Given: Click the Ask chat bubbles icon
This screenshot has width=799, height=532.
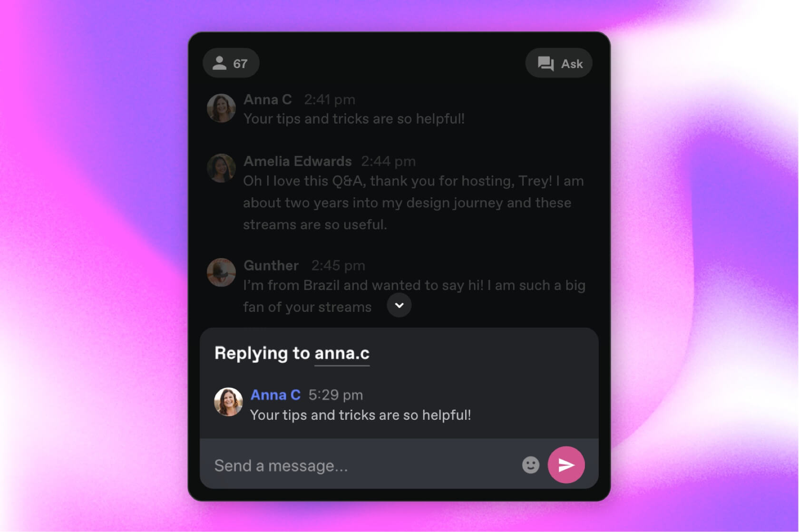Looking at the screenshot, I should point(546,64).
